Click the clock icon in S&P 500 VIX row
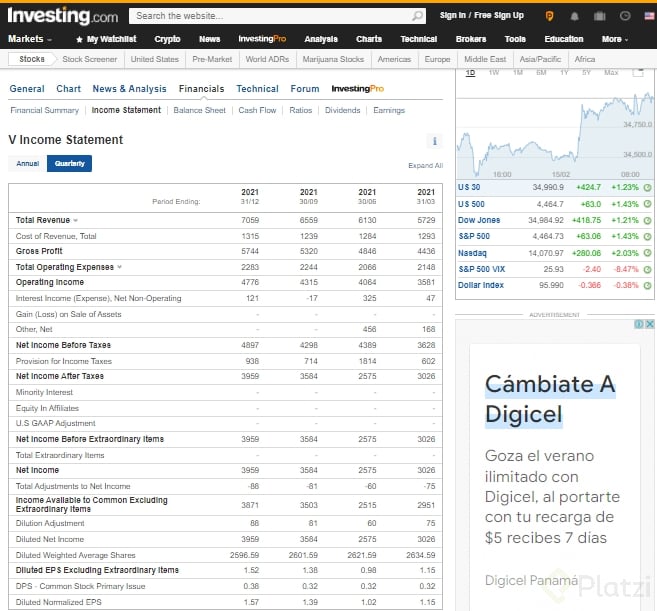This screenshot has width=657, height=611. click(647, 269)
